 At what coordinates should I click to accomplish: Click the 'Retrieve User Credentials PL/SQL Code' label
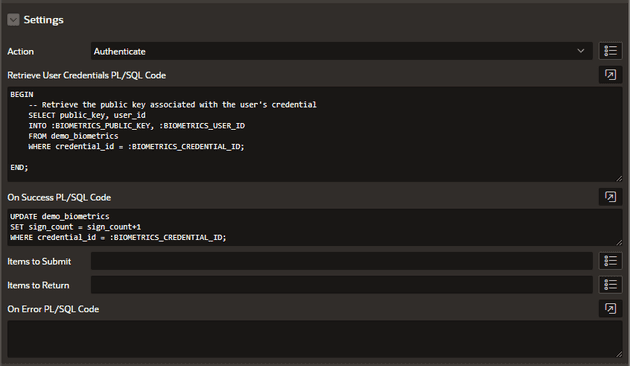tap(86, 75)
